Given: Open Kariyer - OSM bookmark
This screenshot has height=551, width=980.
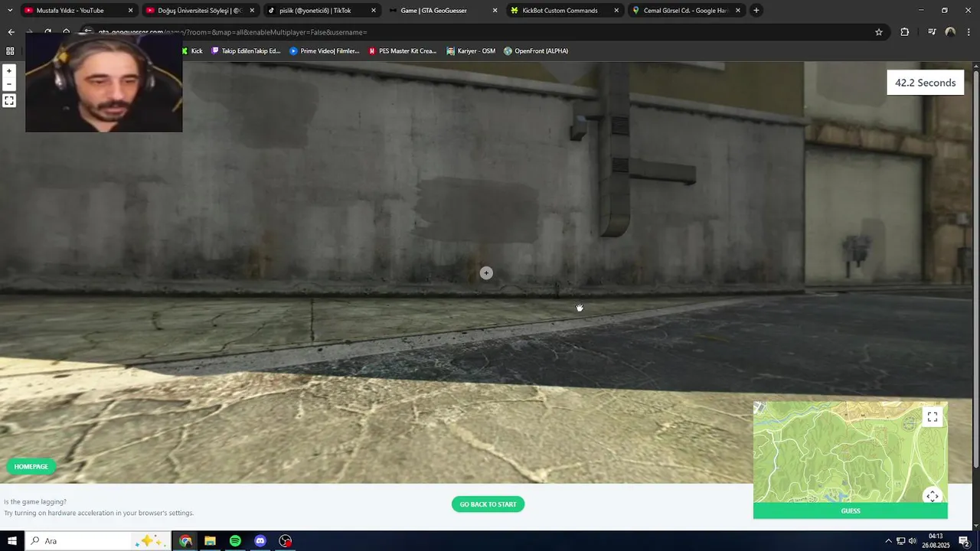Looking at the screenshot, I should click(471, 51).
